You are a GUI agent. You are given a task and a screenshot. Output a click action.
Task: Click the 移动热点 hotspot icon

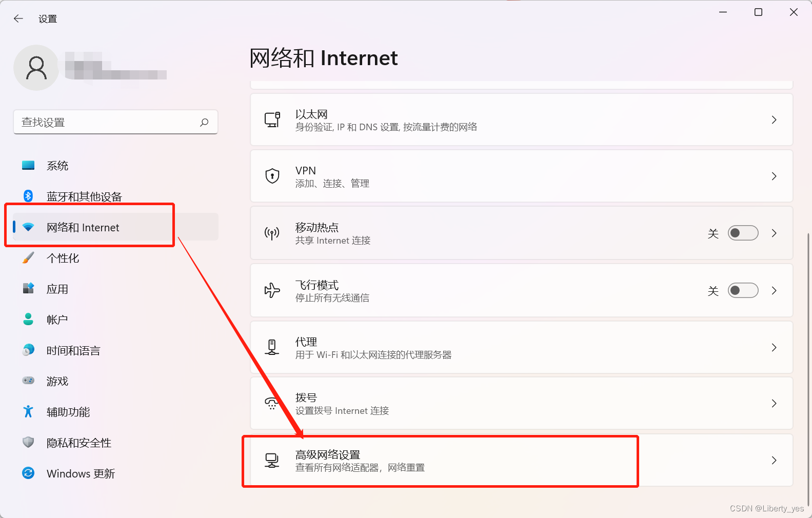click(272, 233)
